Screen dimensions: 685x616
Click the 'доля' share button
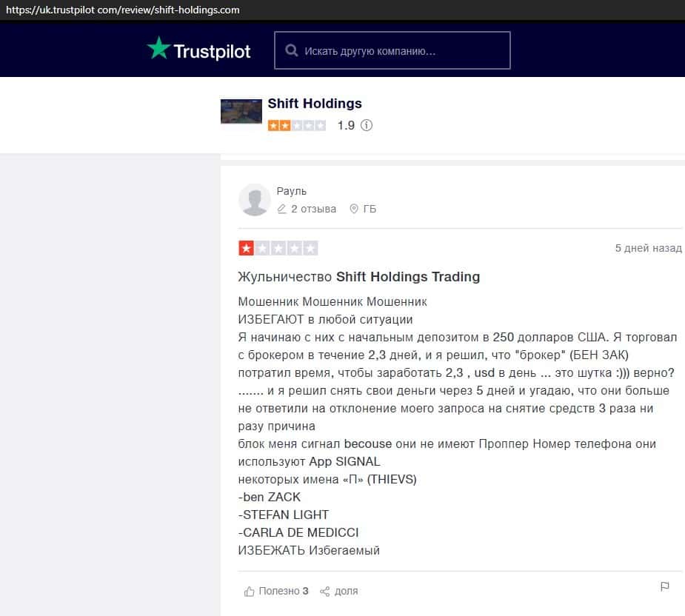pos(346,591)
